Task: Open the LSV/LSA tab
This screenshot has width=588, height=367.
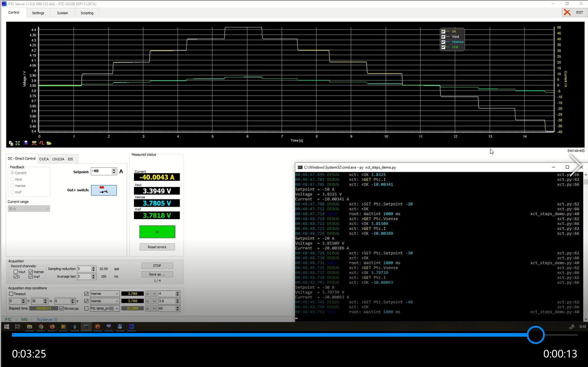Action: click(58, 159)
